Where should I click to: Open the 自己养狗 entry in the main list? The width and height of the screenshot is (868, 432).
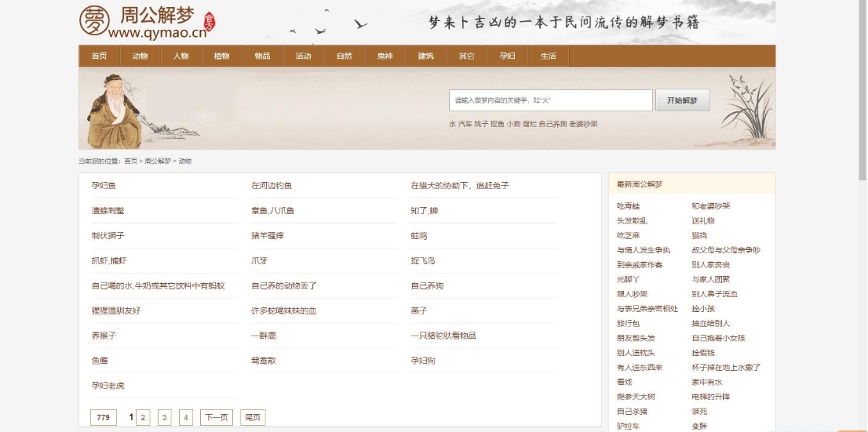[x=427, y=286]
